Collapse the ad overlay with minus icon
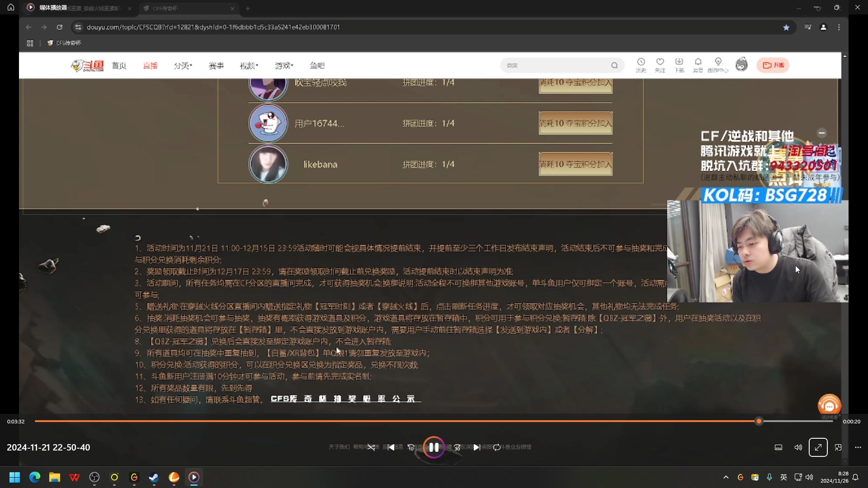Screen dimensions: 868x488 (x=822, y=133)
